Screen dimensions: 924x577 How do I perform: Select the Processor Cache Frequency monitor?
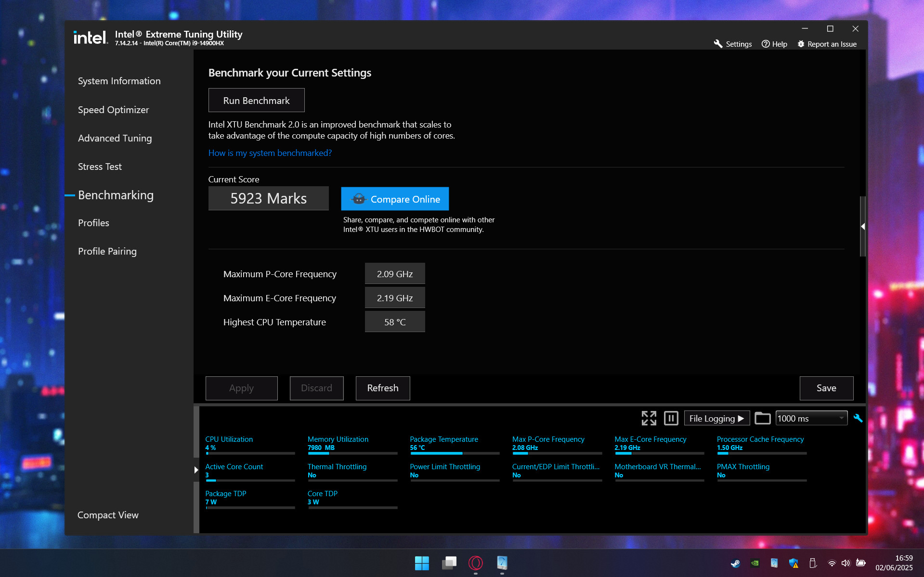[x=761, y=446]
